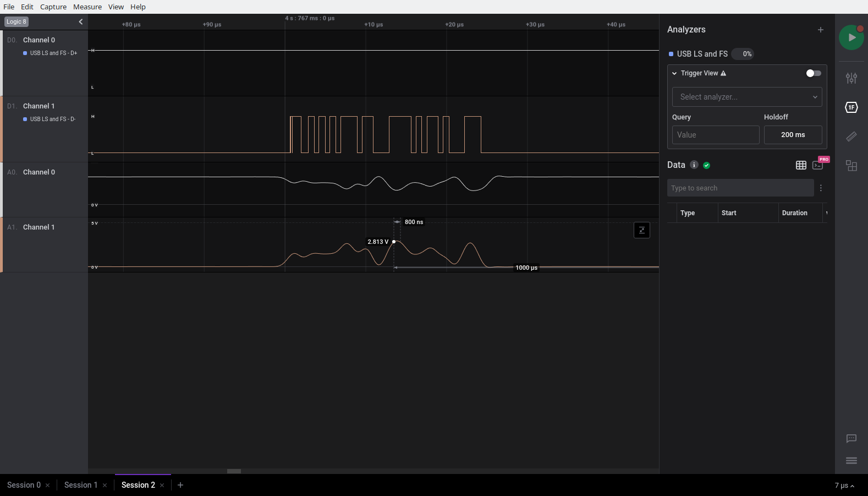This screenshot has width=868, height=496.
Task: Close Session 2 tab
Action: coord(162,485)
